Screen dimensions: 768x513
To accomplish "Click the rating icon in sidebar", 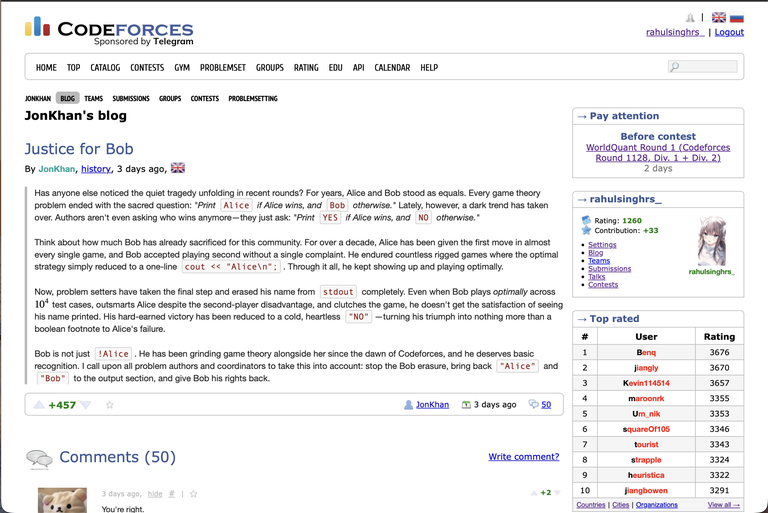I will 586,220.
